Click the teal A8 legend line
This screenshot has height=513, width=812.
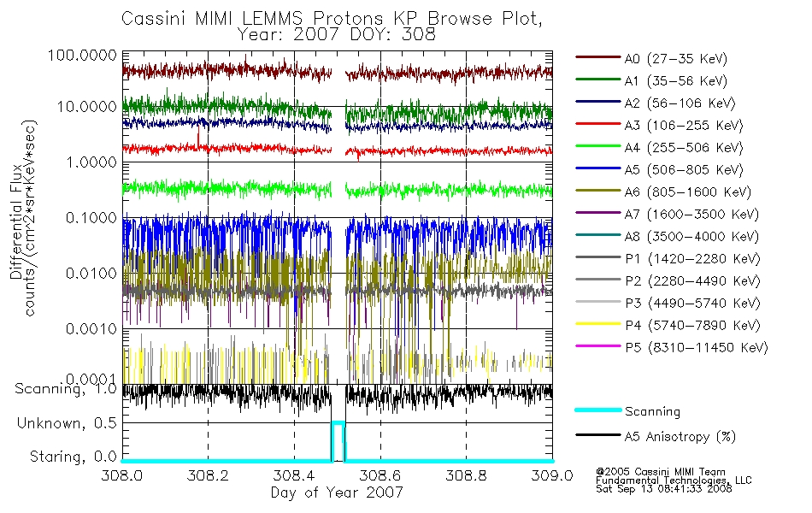598,235
